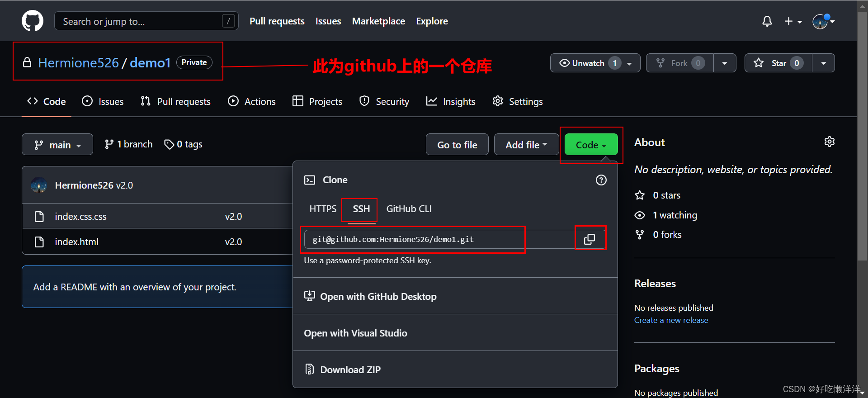Select the SSH clone tab
This screenshot has width=868, height=398.
pyautogui.click(x=361, y=209)
